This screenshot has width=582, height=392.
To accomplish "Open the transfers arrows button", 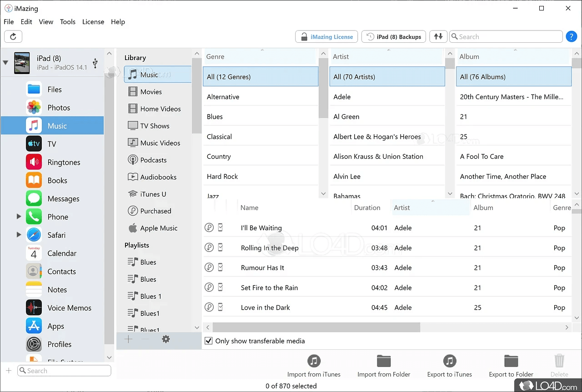I will [438, 37].
